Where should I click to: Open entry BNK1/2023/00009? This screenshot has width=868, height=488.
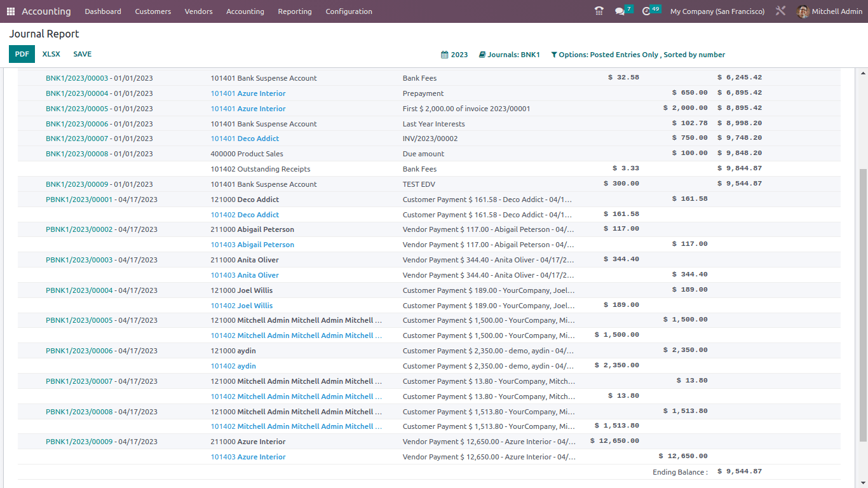77,184
